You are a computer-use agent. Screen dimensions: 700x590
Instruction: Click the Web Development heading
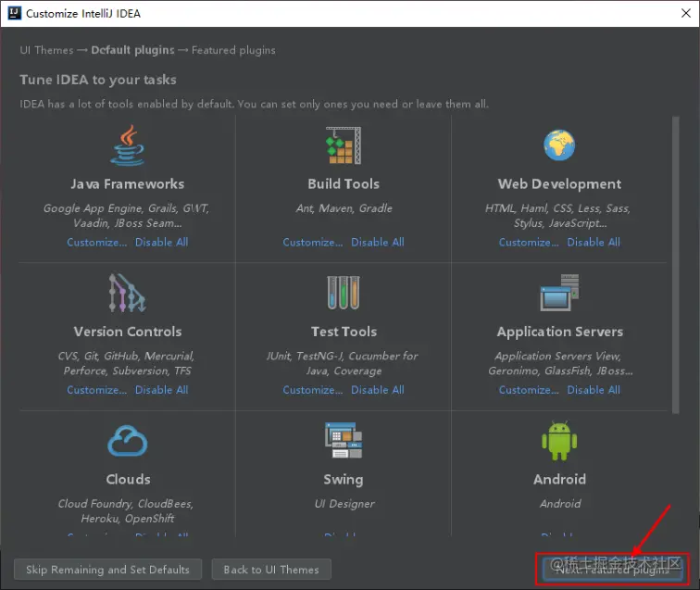pyautogui.click(x=559, y=184)
